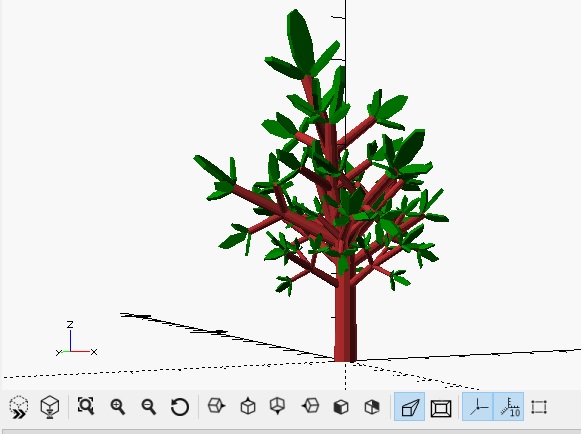Viewport: 581px width, 434px height.
Task: Reset the view with circular arrow
Action: [x=180, y=407]
